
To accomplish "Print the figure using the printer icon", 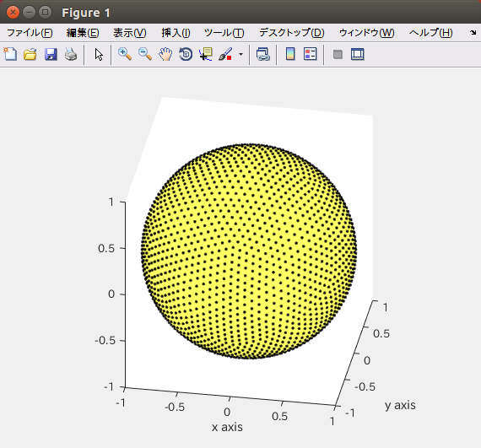I will (71, 54).
